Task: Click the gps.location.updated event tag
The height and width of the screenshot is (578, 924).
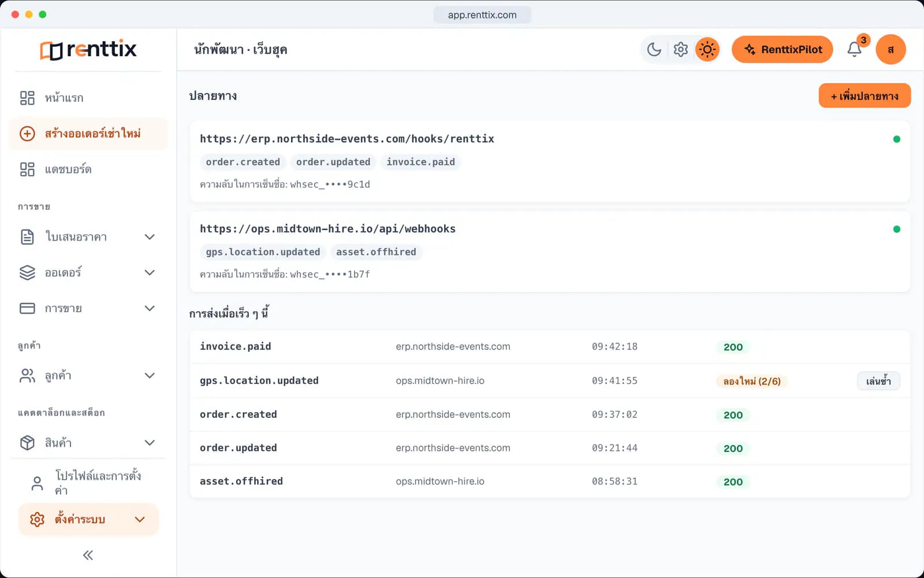Action: (263, 253)
